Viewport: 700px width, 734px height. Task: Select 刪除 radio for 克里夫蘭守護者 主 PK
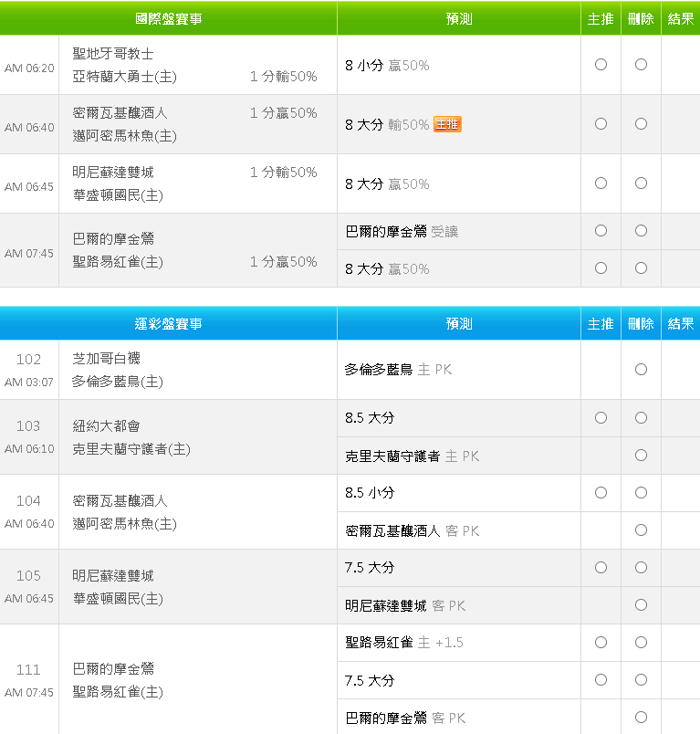coord(641,455)
